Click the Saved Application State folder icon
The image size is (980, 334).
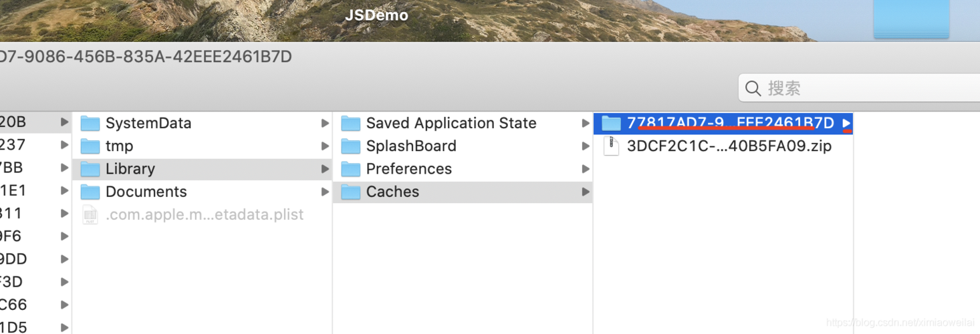point(350,124)
